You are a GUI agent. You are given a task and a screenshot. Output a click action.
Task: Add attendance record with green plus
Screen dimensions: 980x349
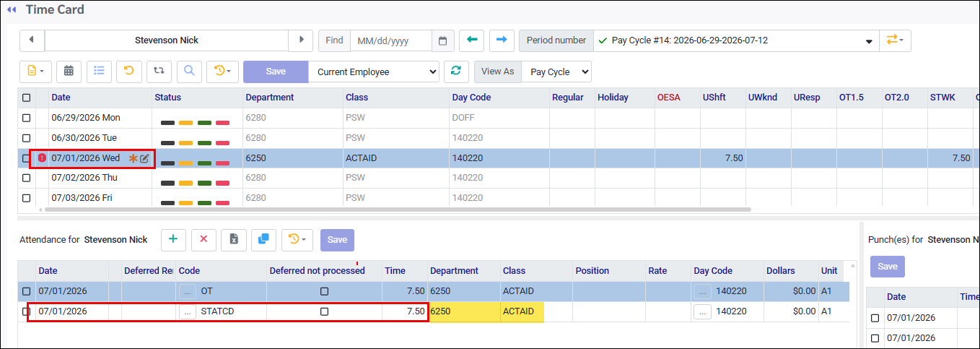[173, 239]
